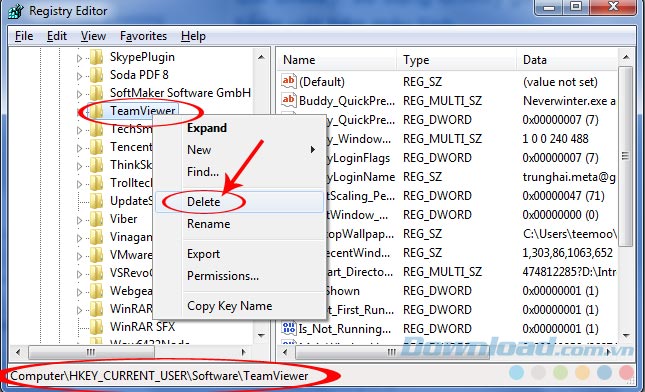Click values pane scroll up arrow
This screenshot has height=392, width=645.
pyautogui.click(x=626, y=57)
